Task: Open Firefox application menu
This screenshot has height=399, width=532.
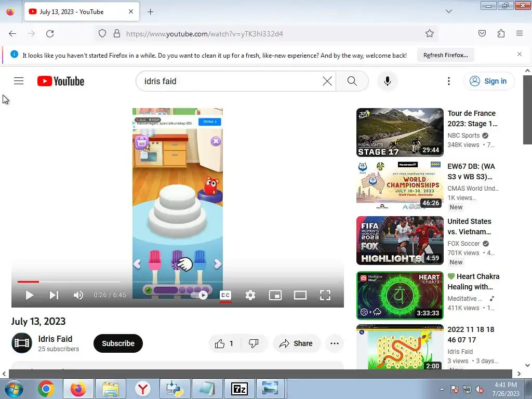Action: pos(520,33)
